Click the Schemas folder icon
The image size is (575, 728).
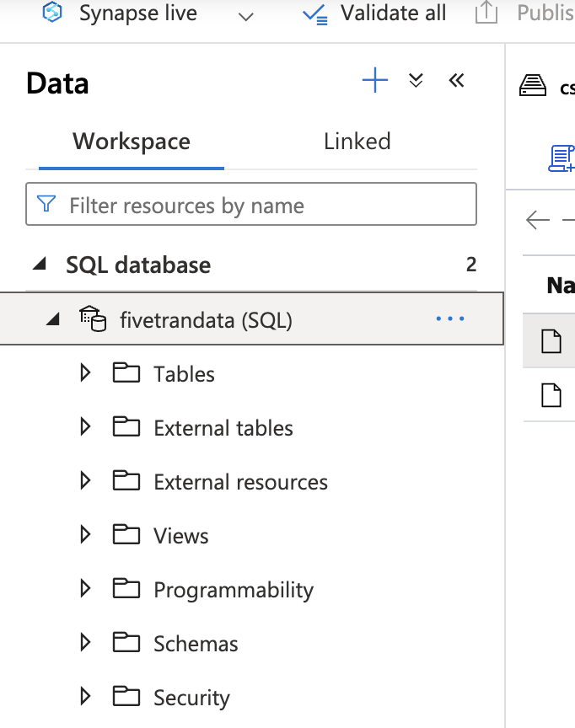[126, 642]
